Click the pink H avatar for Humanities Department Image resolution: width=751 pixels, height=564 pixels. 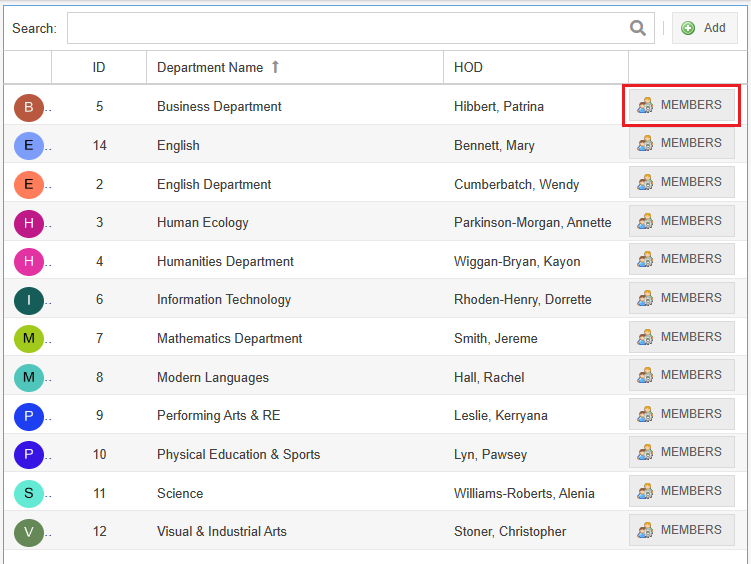click(x=29, y=262)
